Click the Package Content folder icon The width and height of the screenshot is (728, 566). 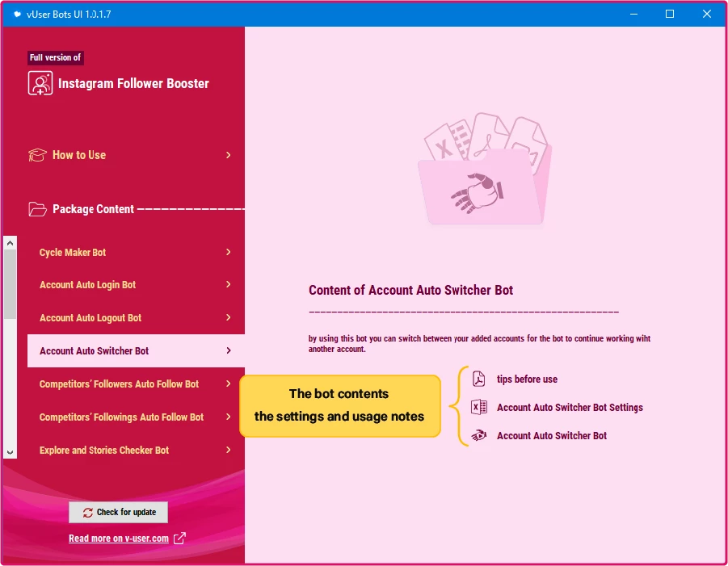point(37,209)
